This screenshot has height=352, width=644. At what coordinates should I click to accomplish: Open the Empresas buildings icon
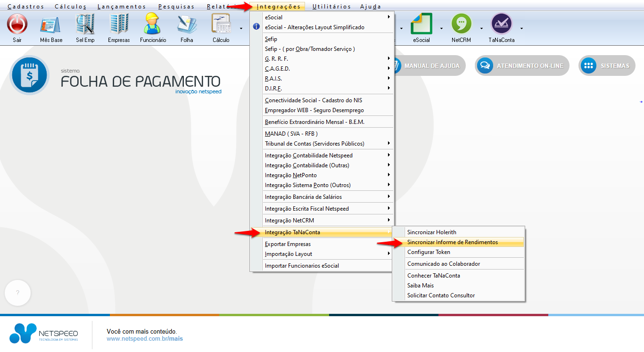point(119,24)
